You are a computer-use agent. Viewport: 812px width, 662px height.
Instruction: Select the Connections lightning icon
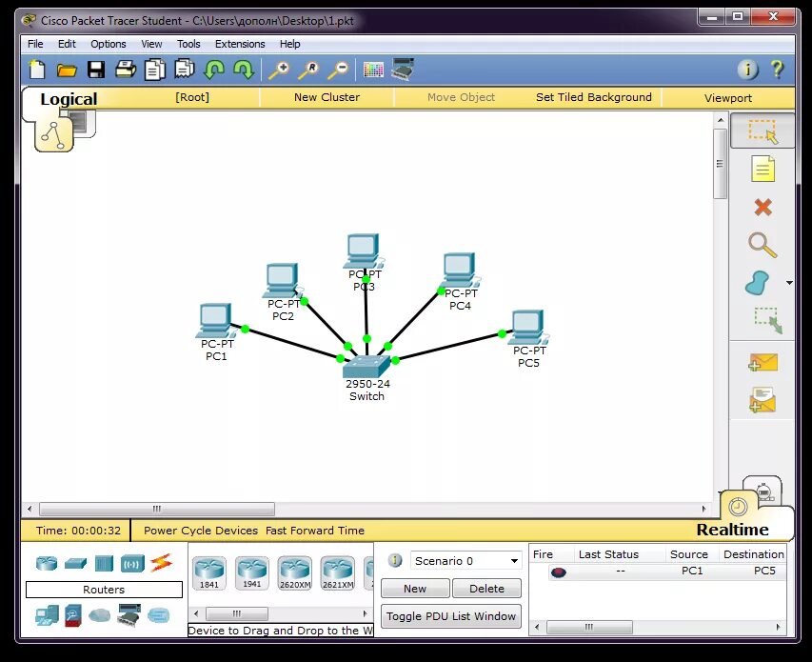(x=161, y=563)
